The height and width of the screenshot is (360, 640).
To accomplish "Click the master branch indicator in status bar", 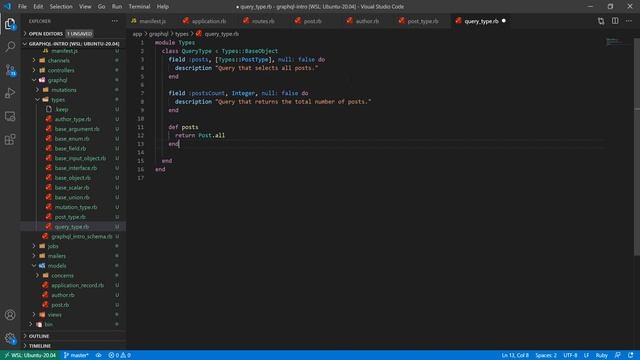I will click(76, 355).
